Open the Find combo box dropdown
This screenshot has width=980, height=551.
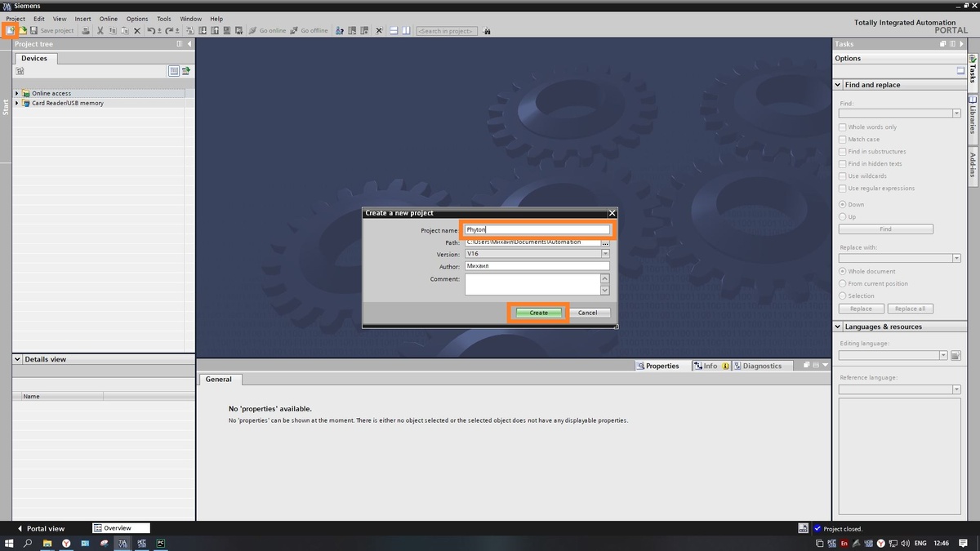(956, 113)
